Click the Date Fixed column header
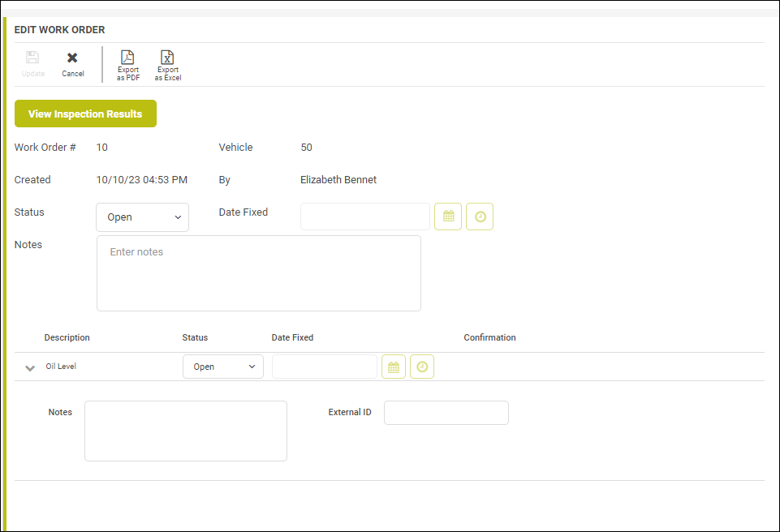Screen dimensions: 780x532 click(x=292, y=337)
